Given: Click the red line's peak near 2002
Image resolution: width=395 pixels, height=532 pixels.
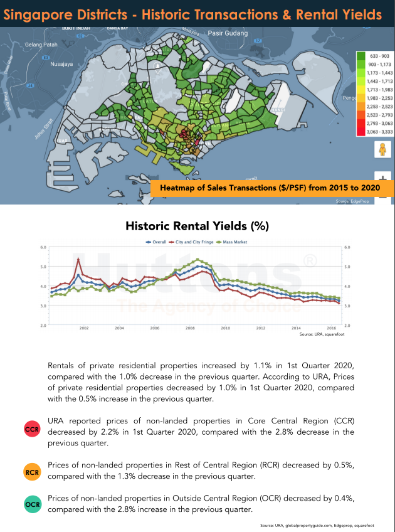Looking at the screenshot, I should [x=78, y=259].
